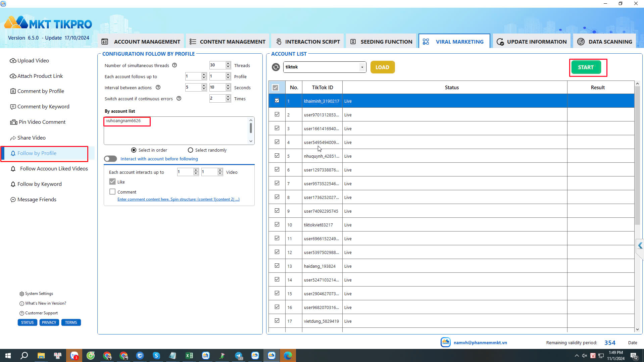Toggle the select-all accounts header checkbox
The image size is (644, 362).
click(276, 88)
